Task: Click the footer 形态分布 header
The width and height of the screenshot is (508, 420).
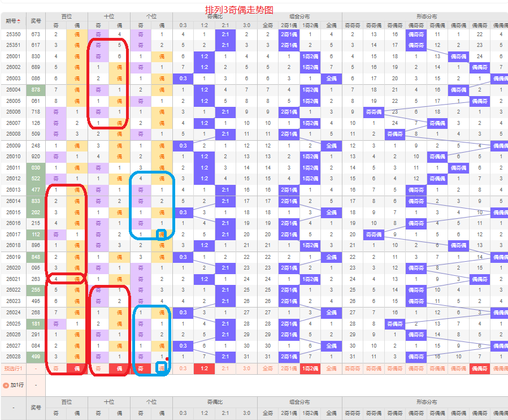Action: (x=427, y=402)
